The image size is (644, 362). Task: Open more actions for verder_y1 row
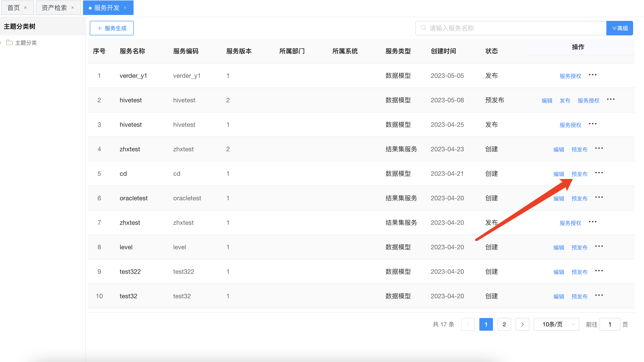[593, 75]
